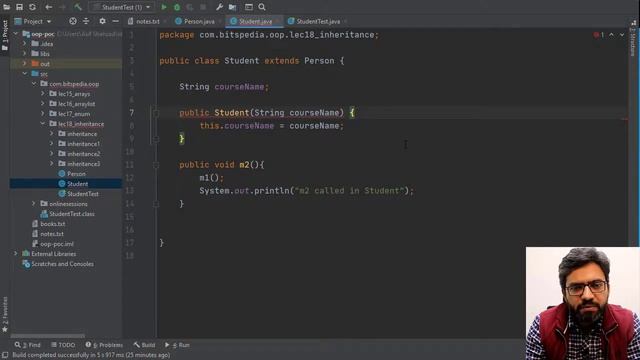Screen dimensions: 640x360
Task: Build project with the green hammer icon
Action: point(78,7)
